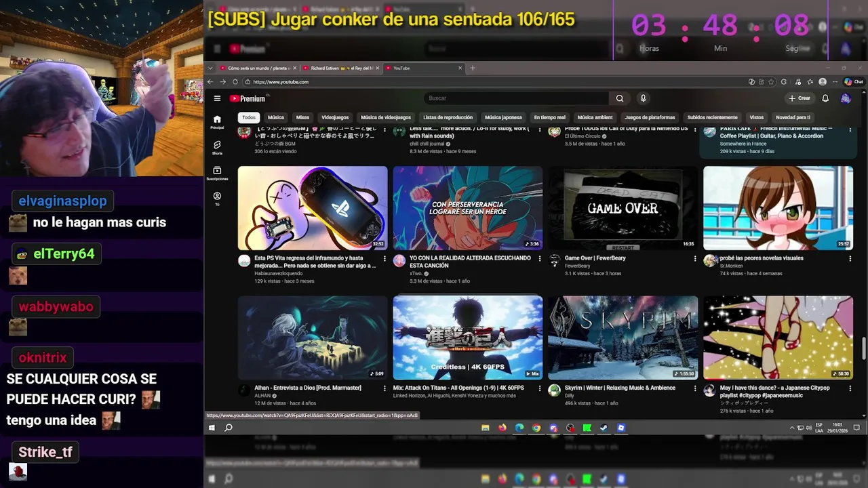868x488 pixels.
Task: Open FewerBeary channel link
Action: pos(578,266)
